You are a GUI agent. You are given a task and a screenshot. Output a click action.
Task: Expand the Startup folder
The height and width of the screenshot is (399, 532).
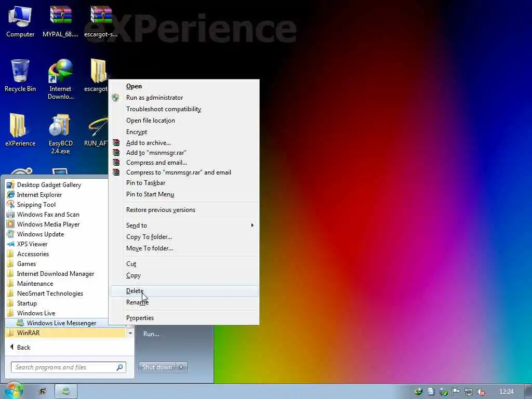27,303
